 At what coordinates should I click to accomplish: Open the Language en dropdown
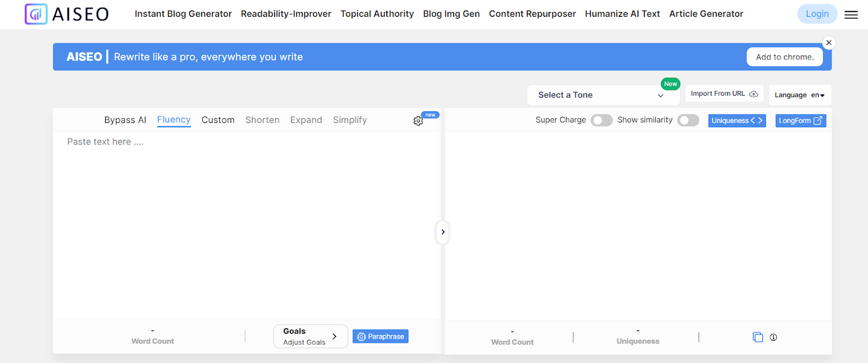[800, 95]
